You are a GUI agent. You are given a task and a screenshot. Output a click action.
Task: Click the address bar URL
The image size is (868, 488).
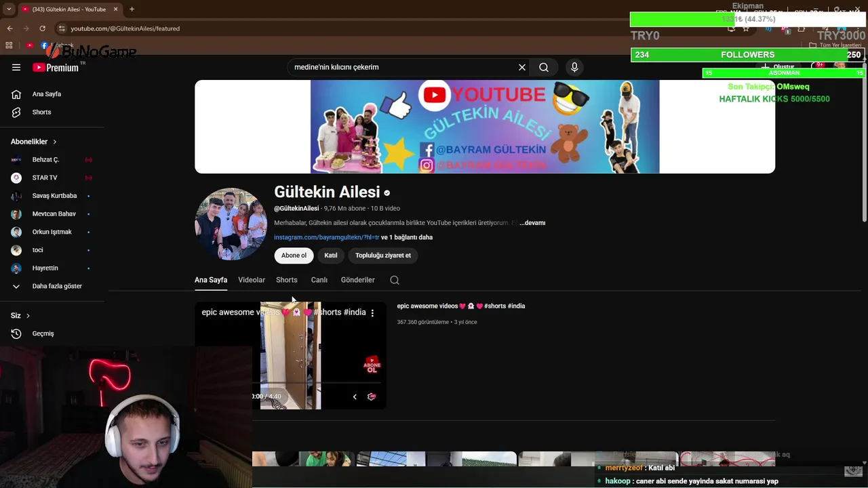125,28
